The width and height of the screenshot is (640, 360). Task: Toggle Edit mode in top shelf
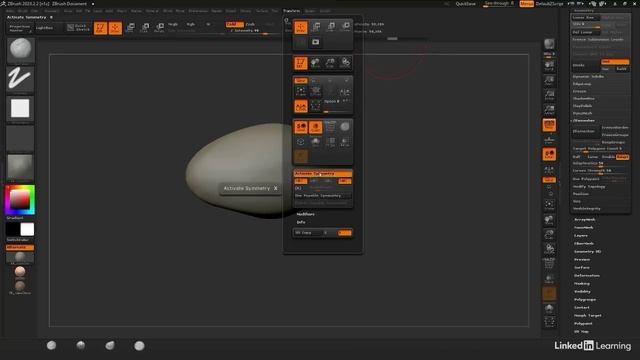pos(100,28)
